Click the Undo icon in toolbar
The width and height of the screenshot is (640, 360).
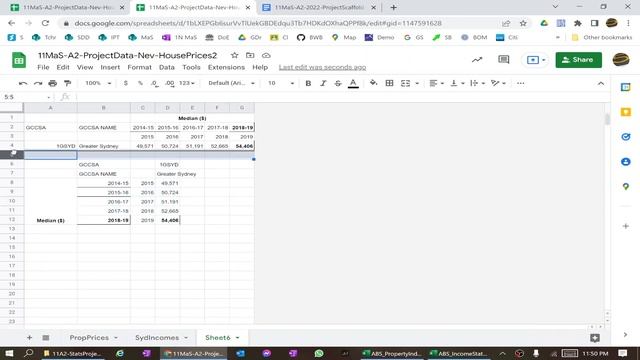23,83
